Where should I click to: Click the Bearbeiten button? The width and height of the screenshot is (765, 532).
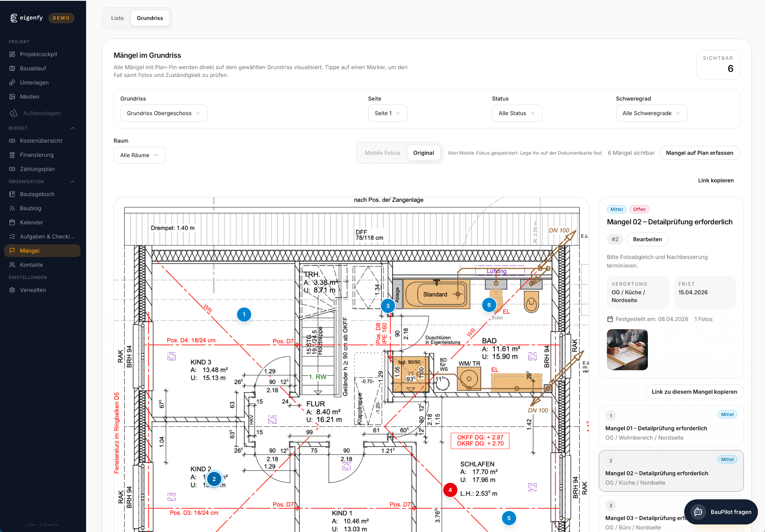(647, 239)
